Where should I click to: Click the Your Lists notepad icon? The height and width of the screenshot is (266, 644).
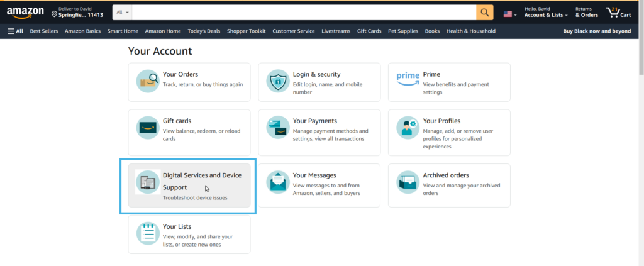[x=148, y=233]
